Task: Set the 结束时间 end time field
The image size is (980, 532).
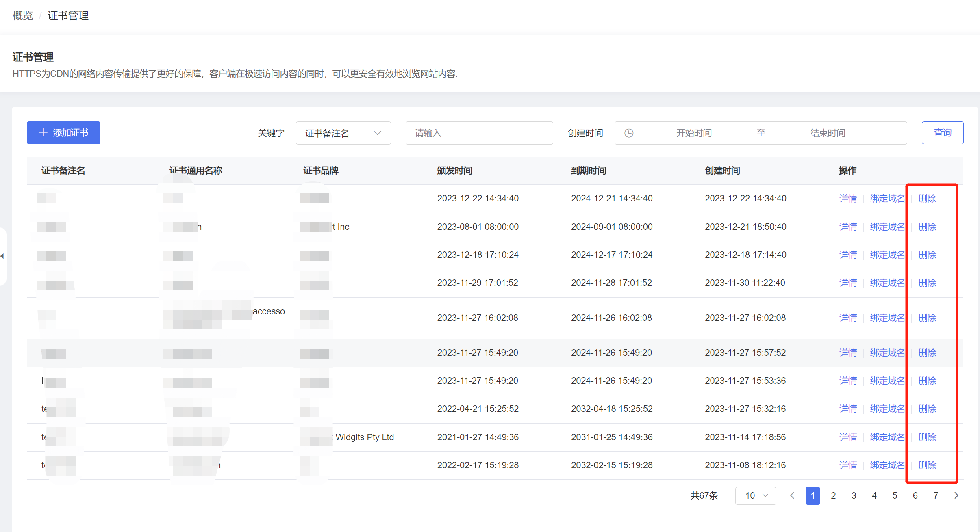Action: [827, 133]
